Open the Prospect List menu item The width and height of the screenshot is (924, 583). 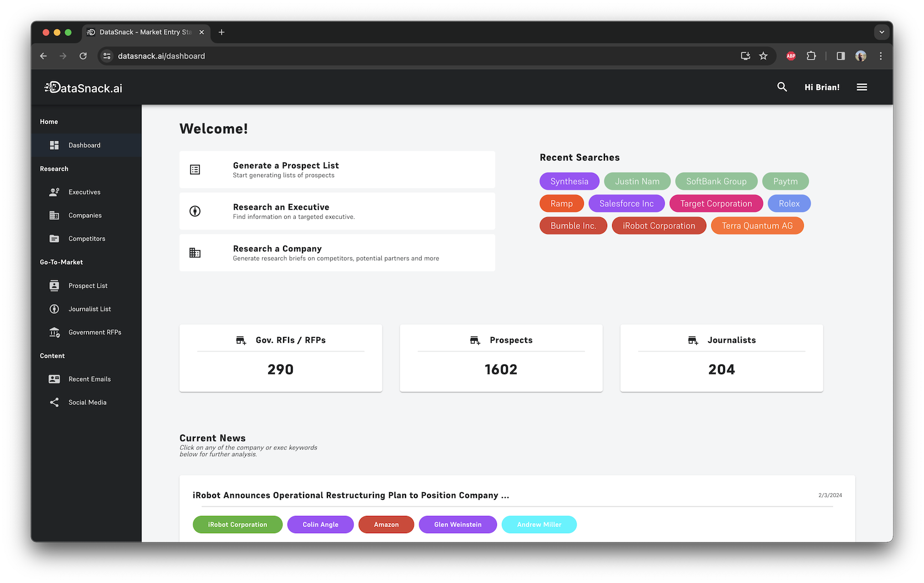pyautogui.click(x=86, y=286)
